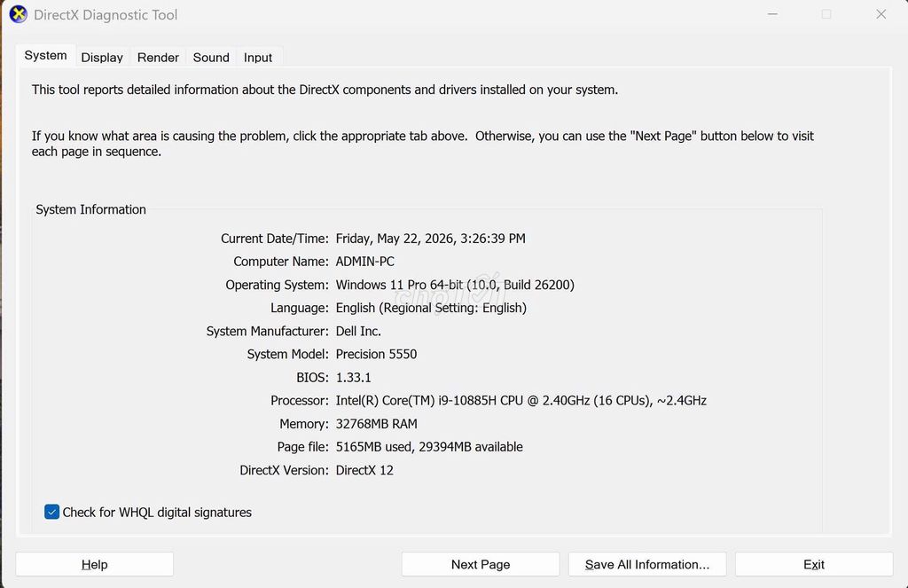Click the system model Precision 5550
The width and height of the screenshot is (908, 588).
[376, 355]
